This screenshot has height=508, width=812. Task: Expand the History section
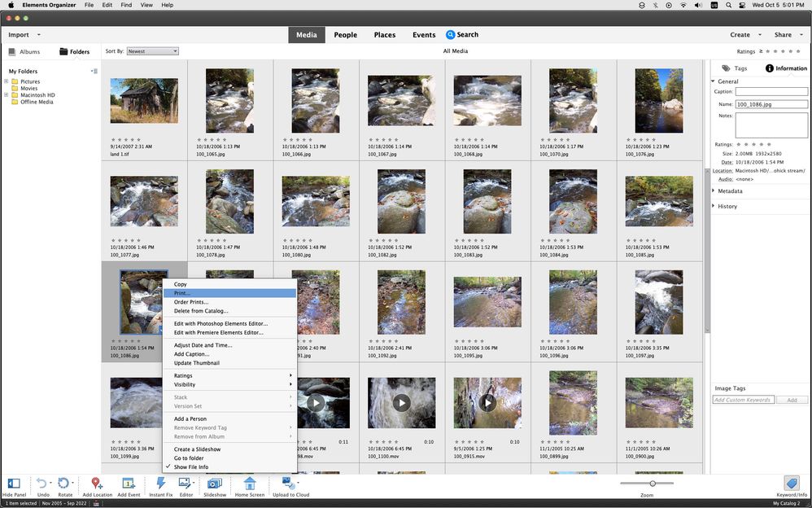[713, 206]
